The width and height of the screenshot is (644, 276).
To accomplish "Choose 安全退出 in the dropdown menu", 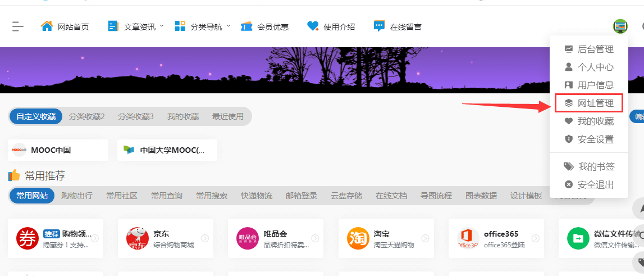I will coord(595,184).
